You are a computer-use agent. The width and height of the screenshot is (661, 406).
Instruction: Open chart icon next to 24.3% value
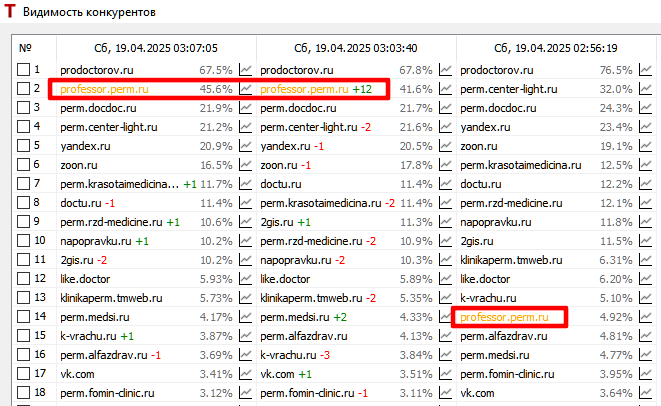(645, 108)
